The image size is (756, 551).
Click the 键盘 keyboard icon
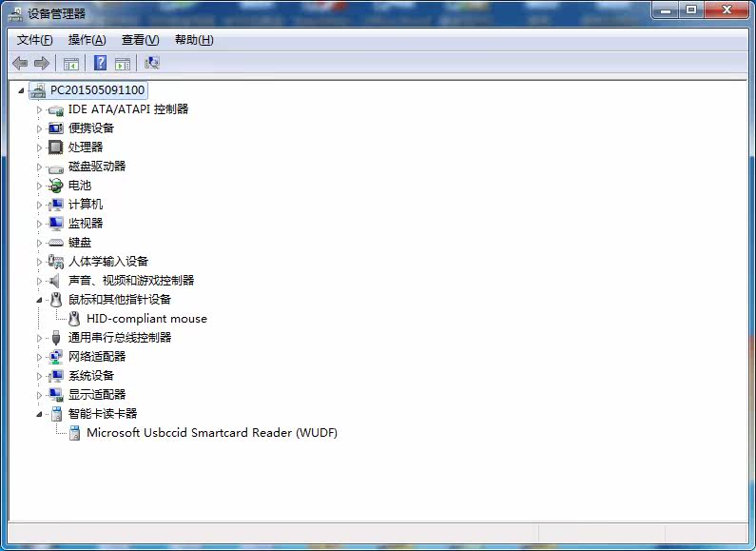[x=55, y=243]
